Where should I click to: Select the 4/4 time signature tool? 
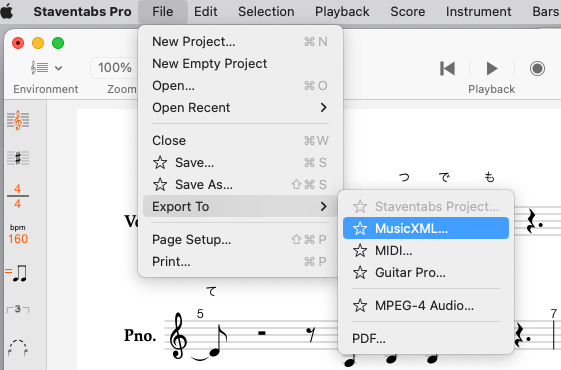[x=18, y=196]
